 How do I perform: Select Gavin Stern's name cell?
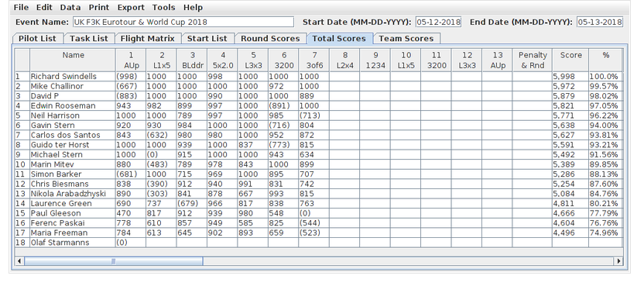coord(73,125)
